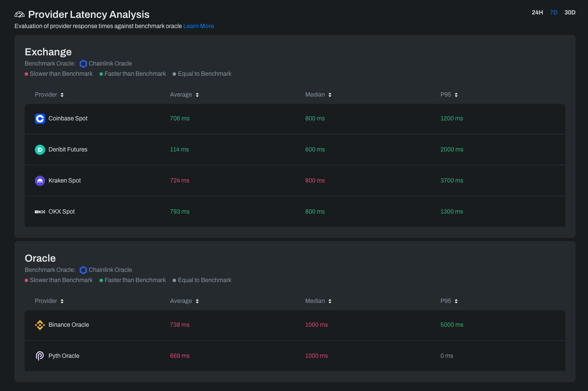
Task: Select the 7D time range
Action: 554,12
